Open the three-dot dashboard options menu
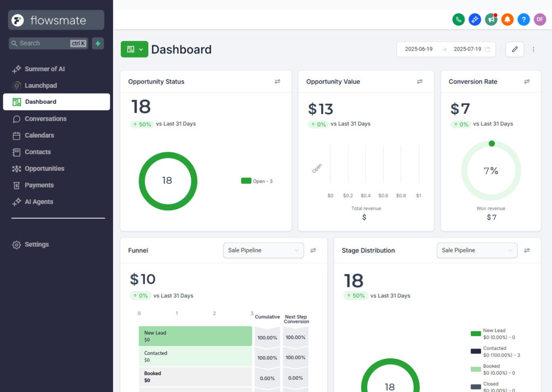The image size is (552, 392). 533,49
